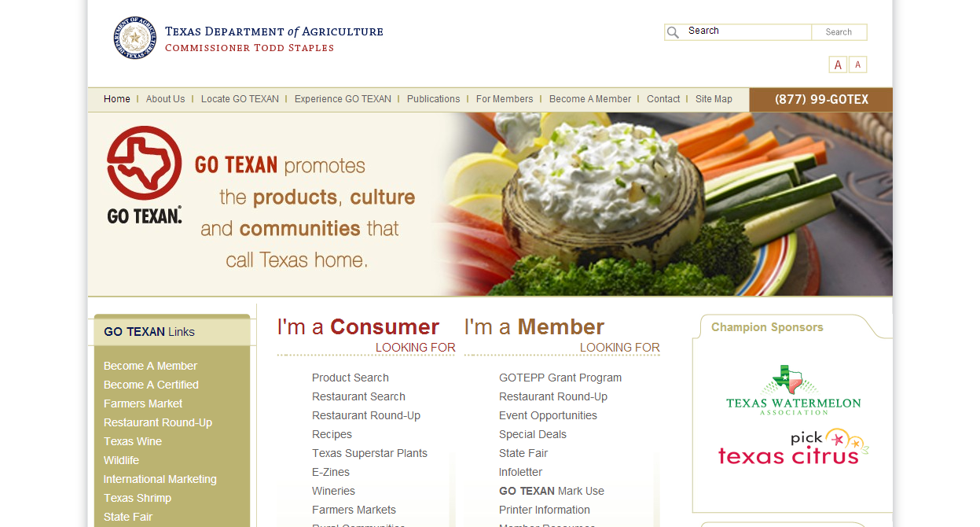The width and height of the screenshot is (980, 527).
Task: Open International Marketing sidebar link
Action: [160, 479]
